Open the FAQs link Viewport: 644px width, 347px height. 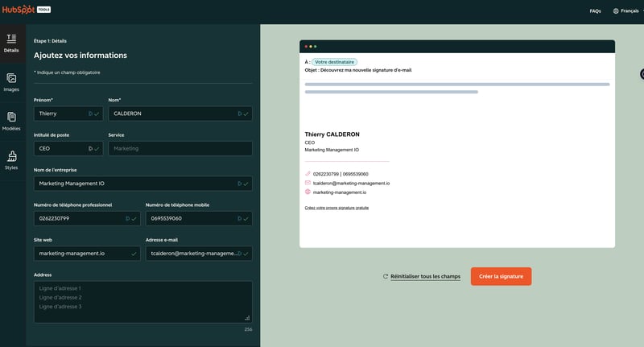[595, 11]
